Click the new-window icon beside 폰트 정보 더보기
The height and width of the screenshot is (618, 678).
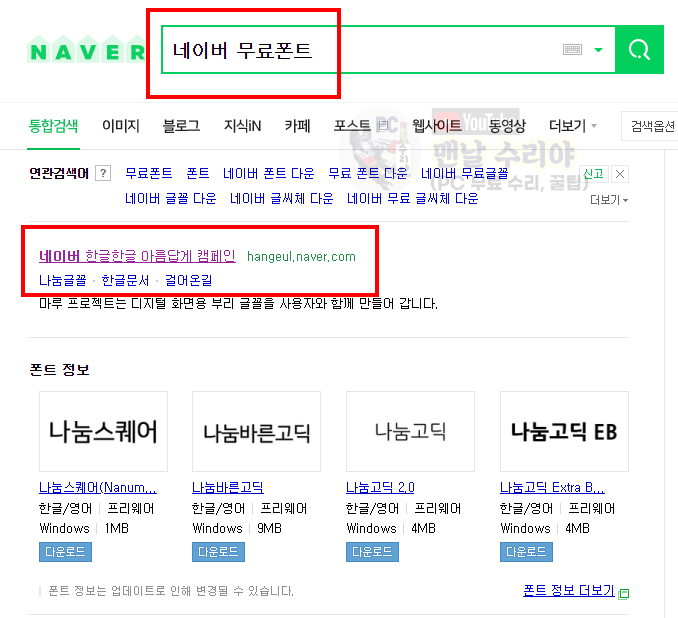coord(624,593)
